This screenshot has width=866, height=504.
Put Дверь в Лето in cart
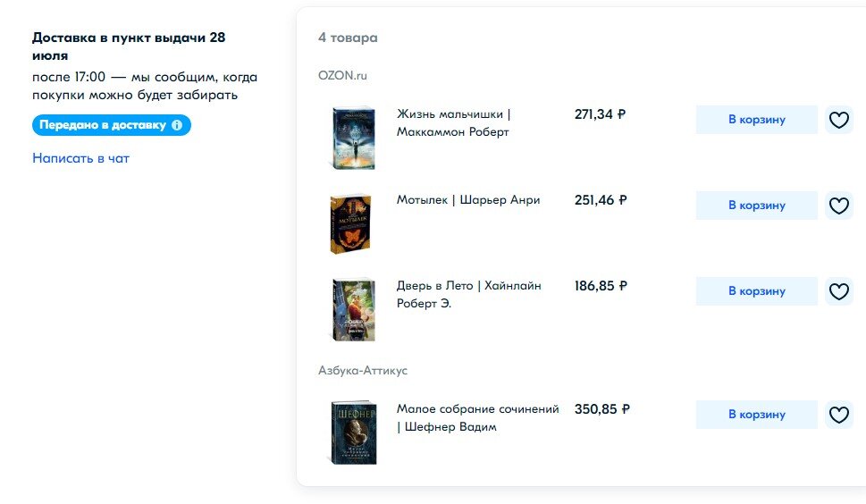click(757, 291)
